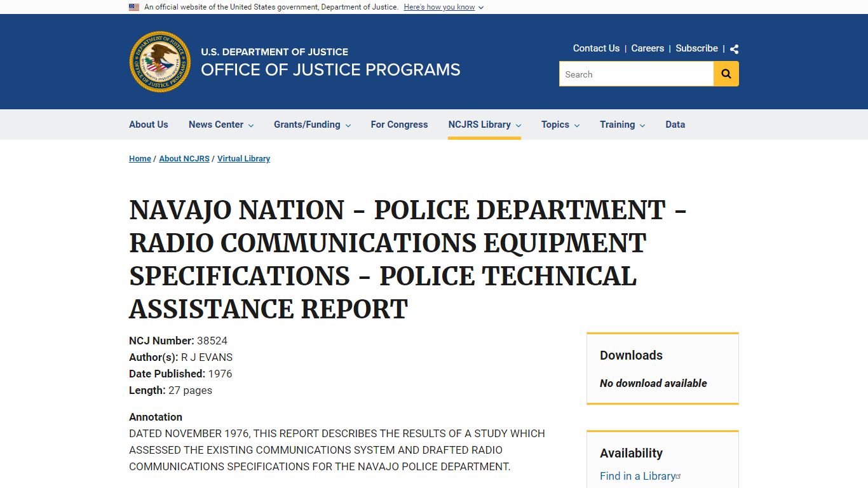
Task: Click author name R J EVANS
Action: point(207,357)
